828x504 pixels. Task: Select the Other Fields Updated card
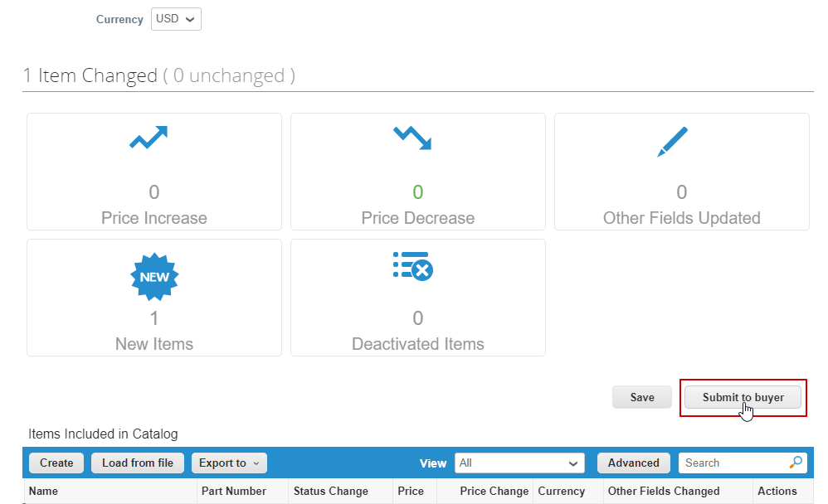pyautogui.click(x=682, y=172)
